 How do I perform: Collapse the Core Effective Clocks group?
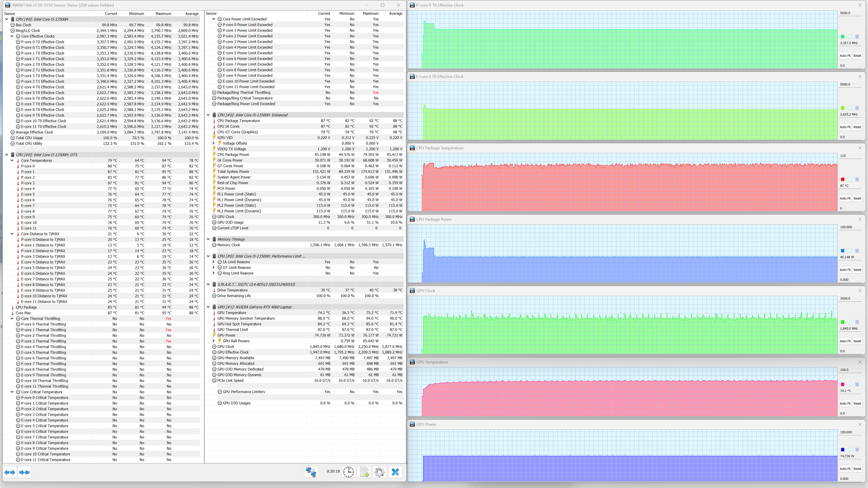point(12,36)
